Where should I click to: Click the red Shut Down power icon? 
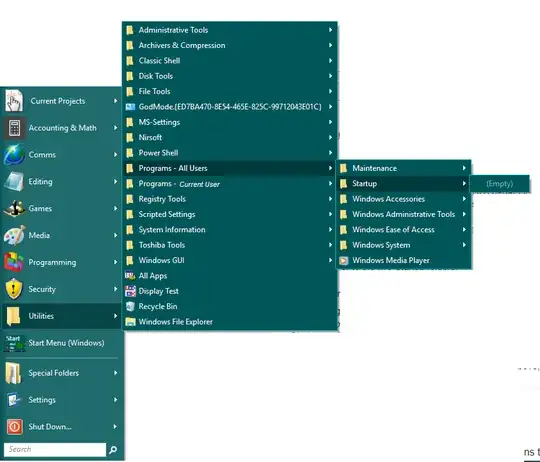[x=14, y=427]
